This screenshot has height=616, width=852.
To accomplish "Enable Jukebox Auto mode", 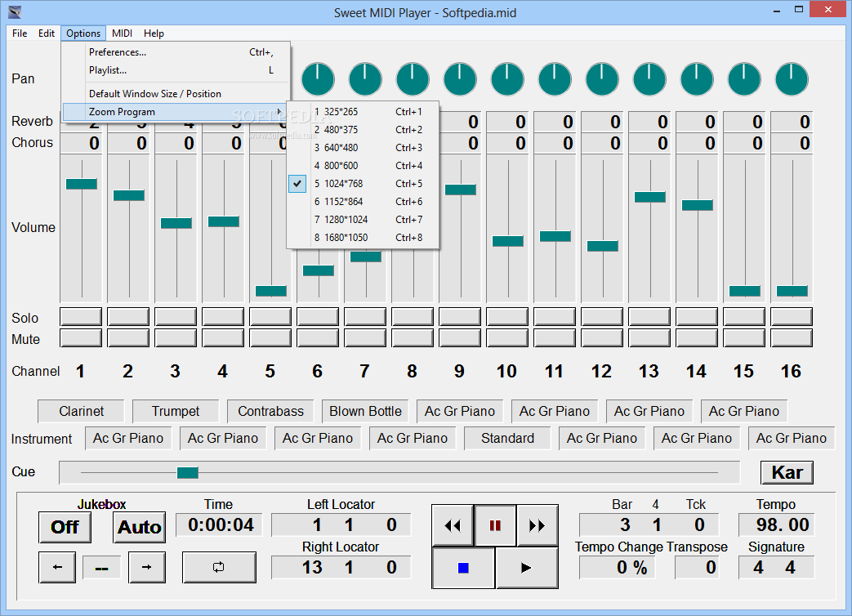I will tap(139, 527).
